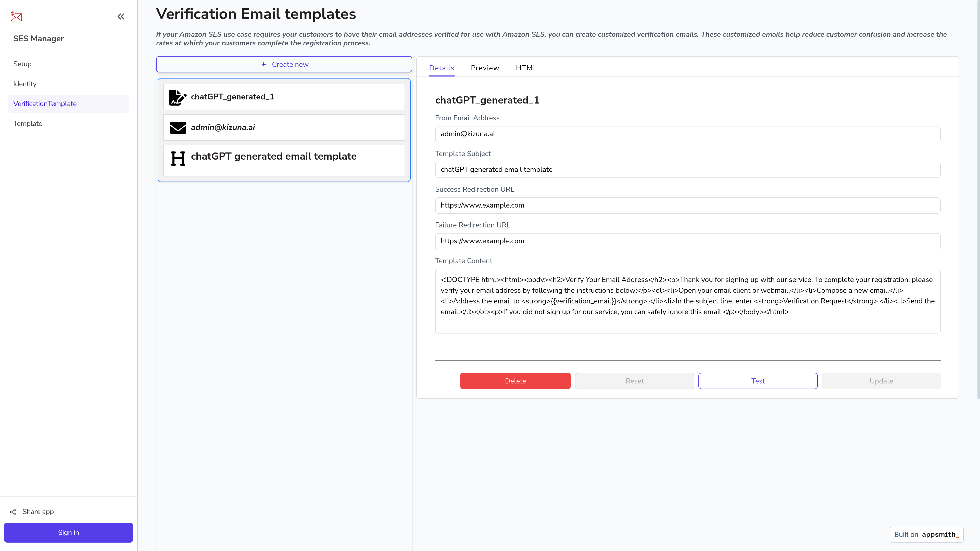The height and width of the screenshot is (551, 980).
Task: Click the envelope icon beside admin@kizuna.ai
Action: (x=178, y=128)
